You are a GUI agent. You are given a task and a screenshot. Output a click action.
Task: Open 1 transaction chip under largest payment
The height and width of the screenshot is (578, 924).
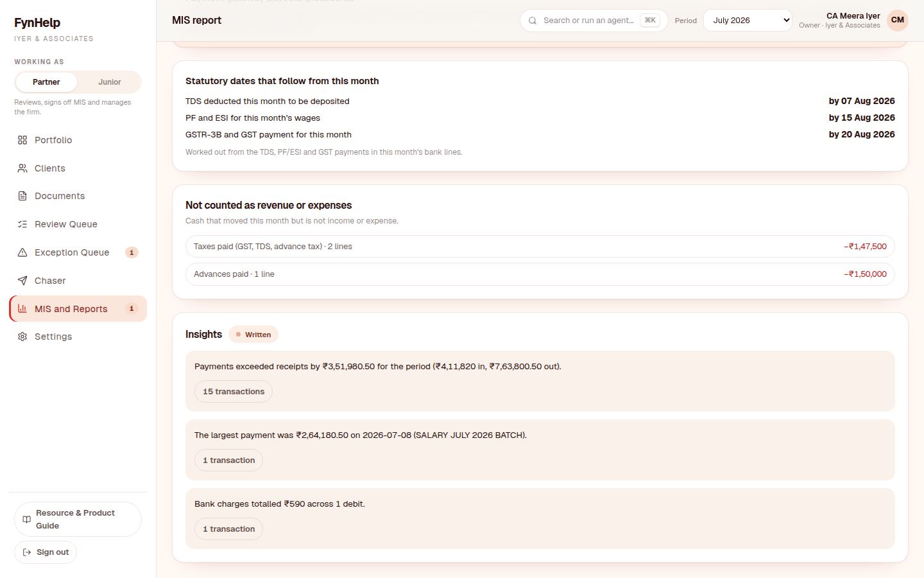pyautogui.click(x=228, y=460)
